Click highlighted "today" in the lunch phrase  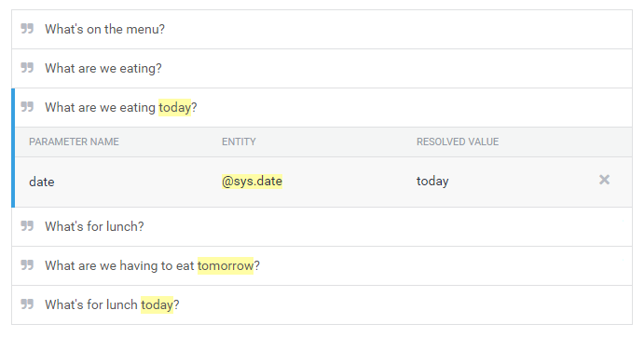(157, 304)
